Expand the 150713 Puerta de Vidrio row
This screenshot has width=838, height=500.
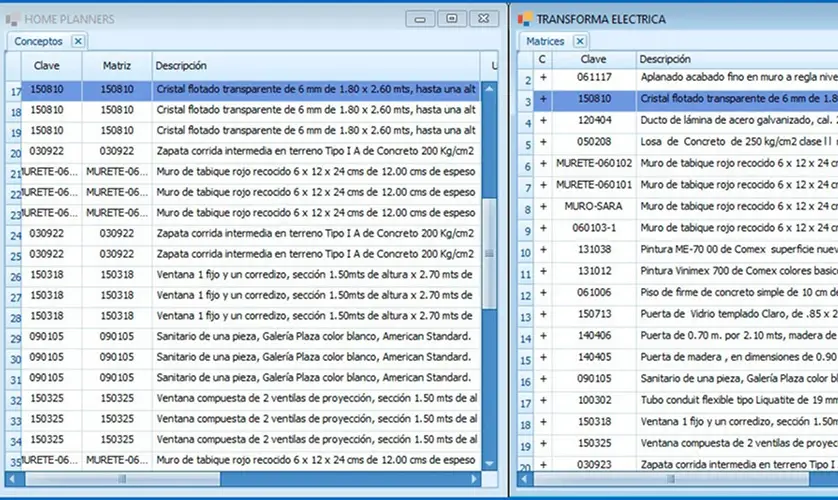pyautogui.click(x=543, y=315)
